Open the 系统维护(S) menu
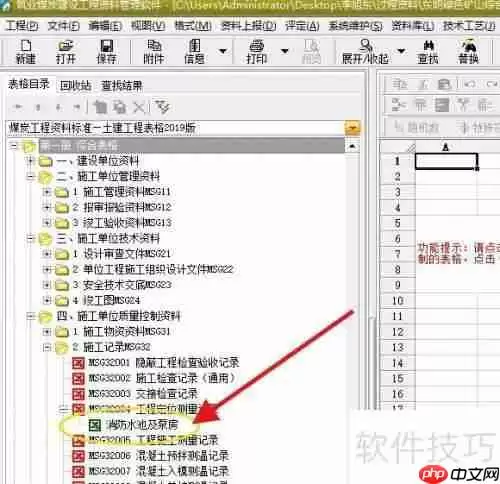 pos(355,26)
